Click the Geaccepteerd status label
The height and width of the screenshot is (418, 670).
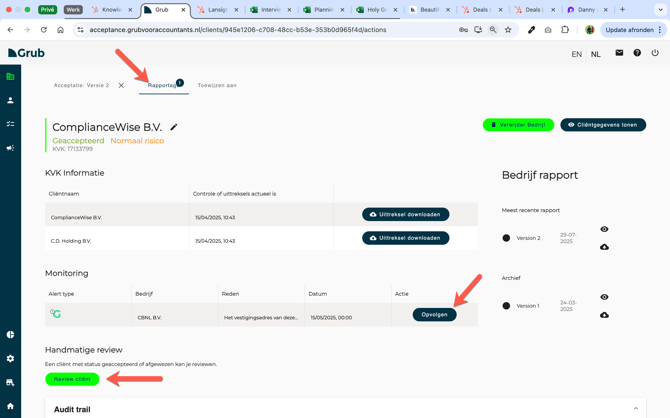78,141
